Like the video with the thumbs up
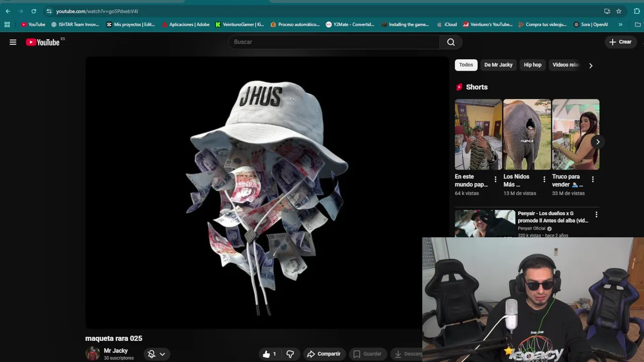The image size is (644, 362). point(270,354)
